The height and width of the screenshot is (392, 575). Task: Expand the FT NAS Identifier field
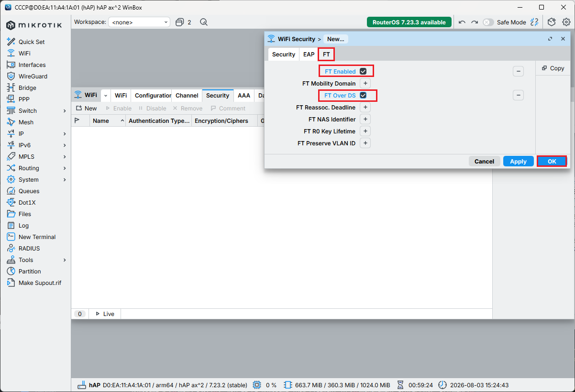pyautogui.click(x=365, y=119)
